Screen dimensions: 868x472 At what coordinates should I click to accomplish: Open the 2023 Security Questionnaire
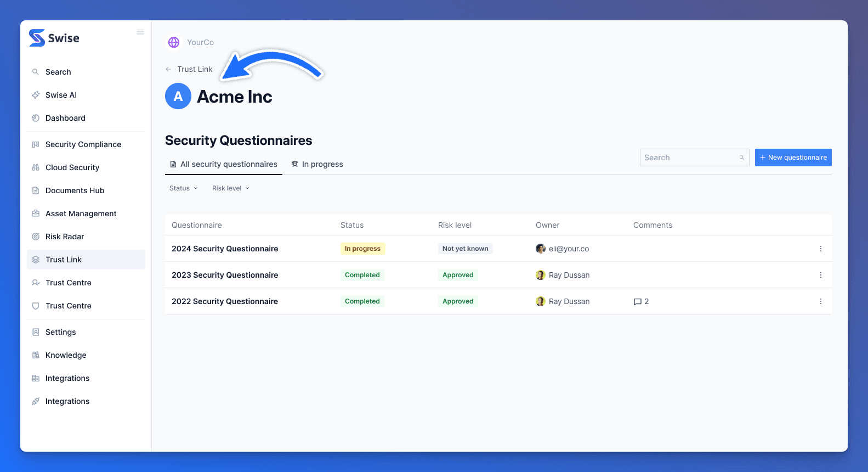click(x=225, y=275)
